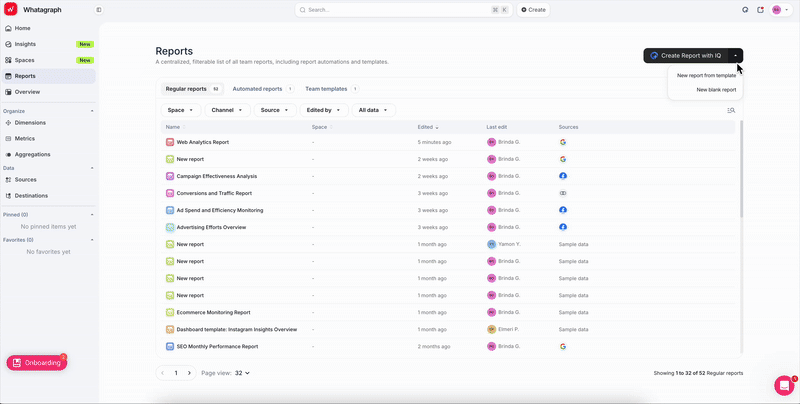
Task: Choose New blank report menu option
Action: pyautogui.click(x=716, y=89)
